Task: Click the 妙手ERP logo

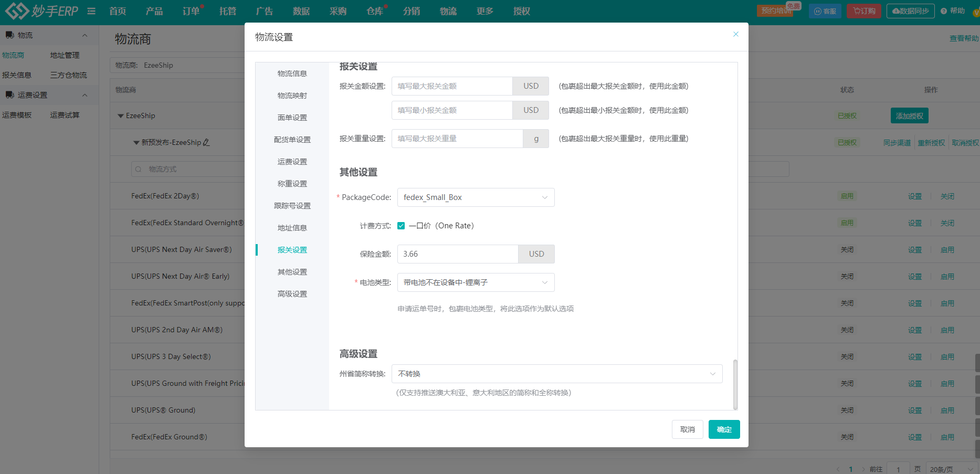Action: coord(41,10)
